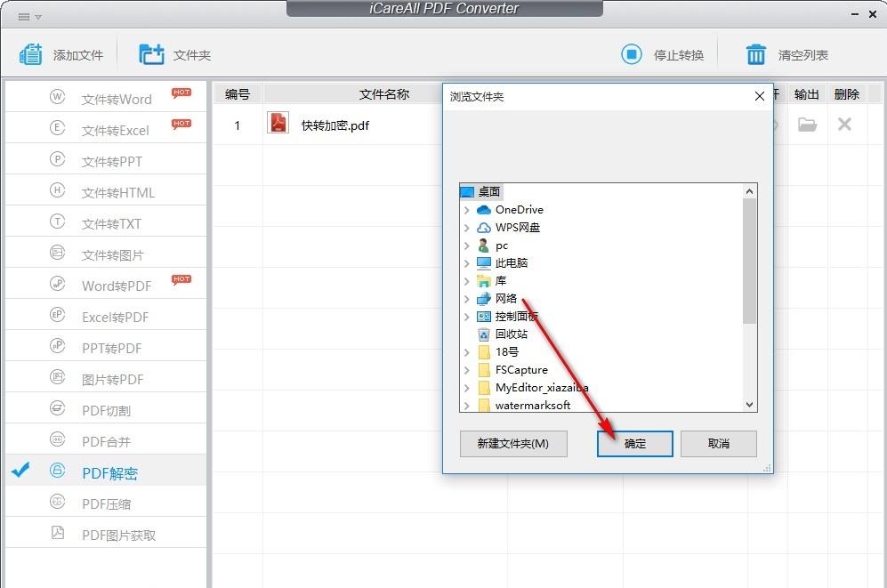
Task: Click the 文件夹 add-folder icon
Action: coord(151,54)
